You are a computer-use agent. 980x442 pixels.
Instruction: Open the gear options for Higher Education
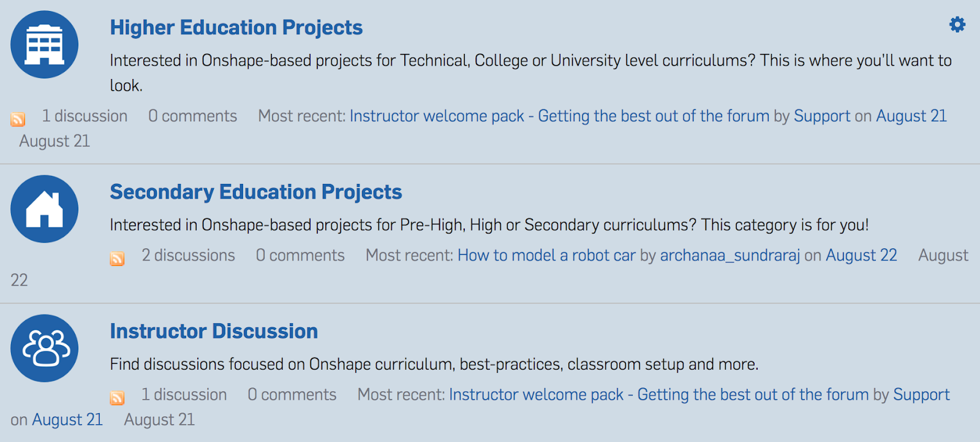[x=957, y=25]
